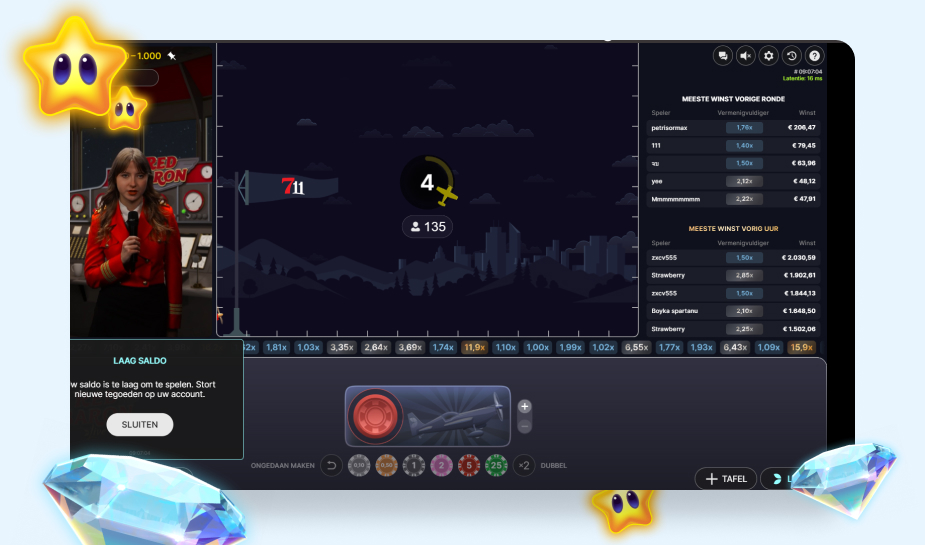
Task: Select the Boyka spartanu row
Action: tap(733, 311)
